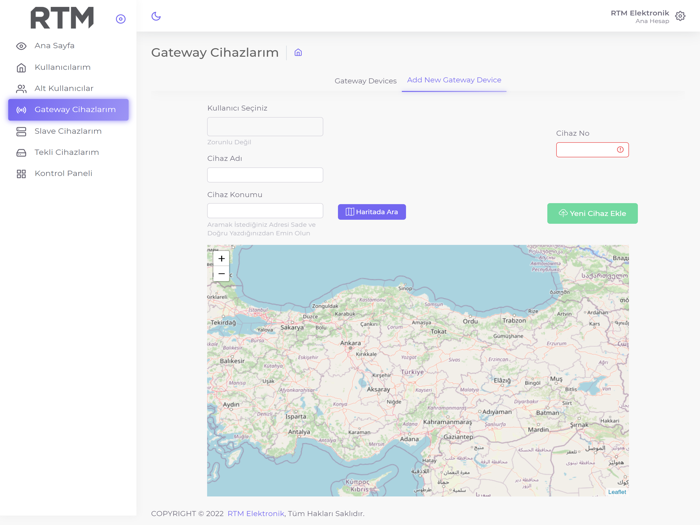700x525 pixels.
Task: Click the Alt Kullanıcılar people icon
Action: point(21,89)
